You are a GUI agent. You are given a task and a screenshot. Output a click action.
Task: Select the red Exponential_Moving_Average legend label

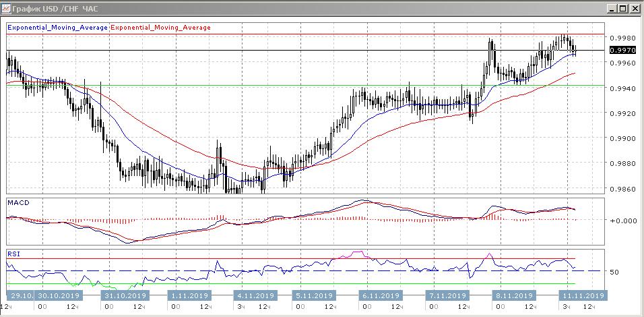tap(160, 28)
